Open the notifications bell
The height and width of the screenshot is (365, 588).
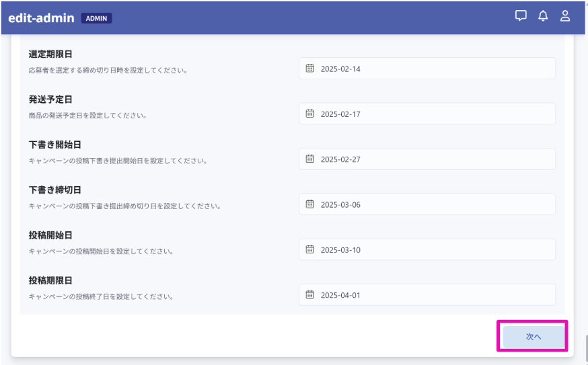[x=543, y=16]
